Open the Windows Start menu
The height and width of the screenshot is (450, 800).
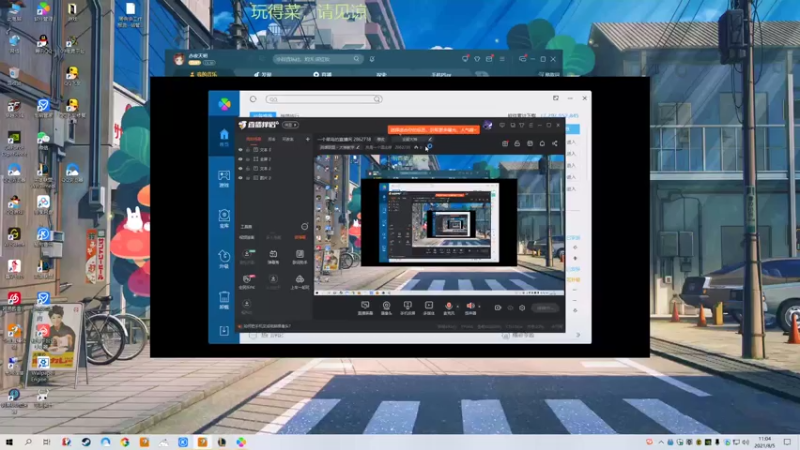(9, 442)
